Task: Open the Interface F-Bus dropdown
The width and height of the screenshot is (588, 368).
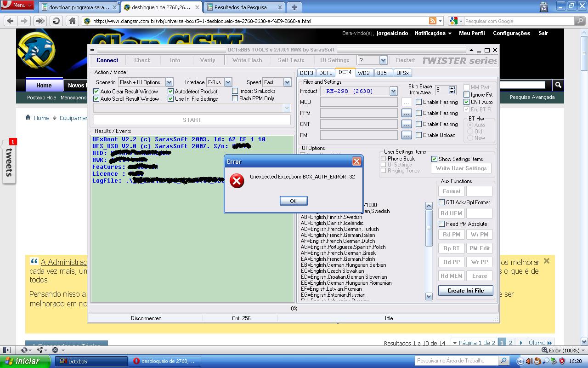Action: coord(228,82)
